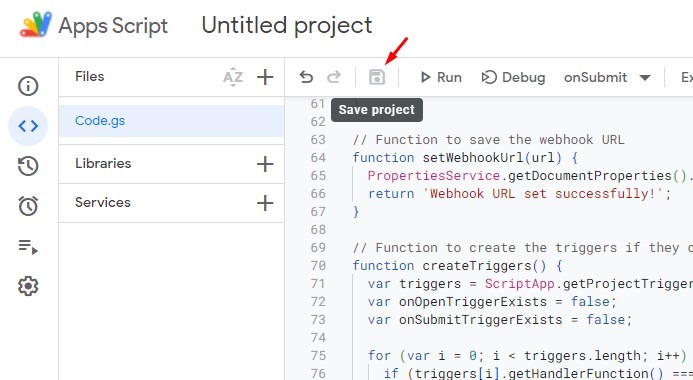Click the Files section heading

(90, 76)
